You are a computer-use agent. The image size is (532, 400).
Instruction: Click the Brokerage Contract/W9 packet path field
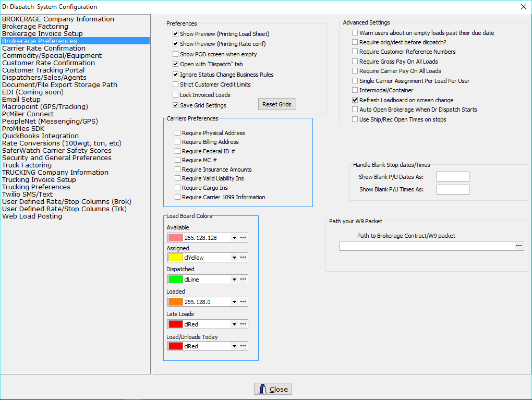[x=427, y=246]
